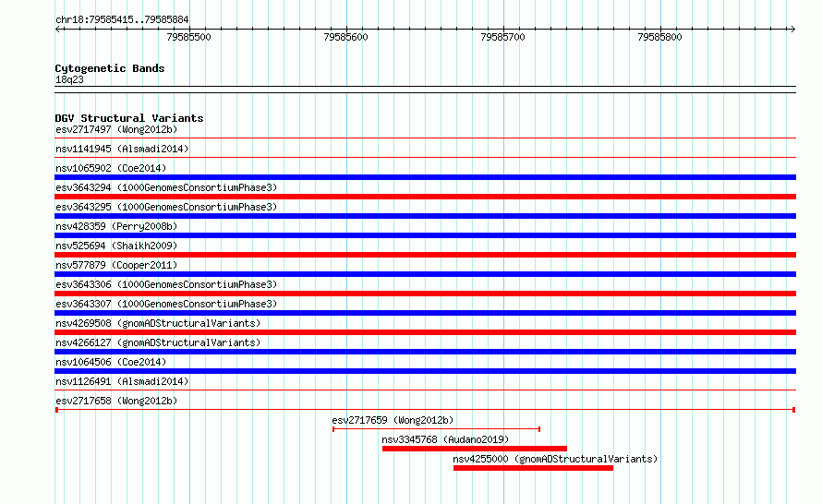Click the Cytogenetic Bands track title
Image resolution: width=822 pixels, height=504 pixels.
point(110,68)
